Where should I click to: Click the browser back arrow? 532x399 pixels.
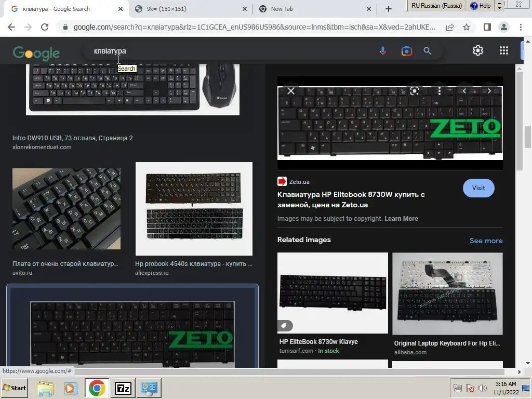11,27
